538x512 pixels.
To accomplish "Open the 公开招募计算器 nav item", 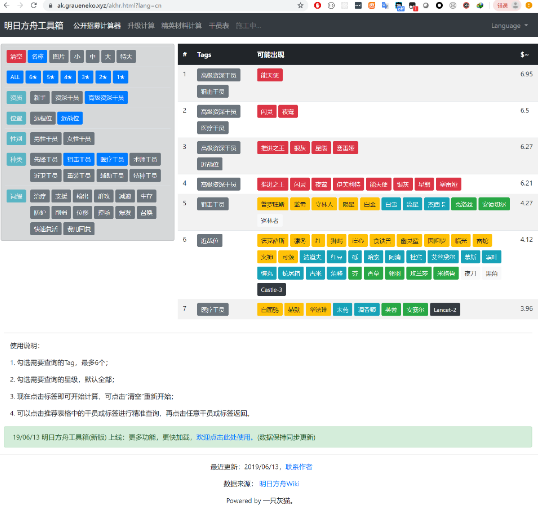I will coord(97,26).
